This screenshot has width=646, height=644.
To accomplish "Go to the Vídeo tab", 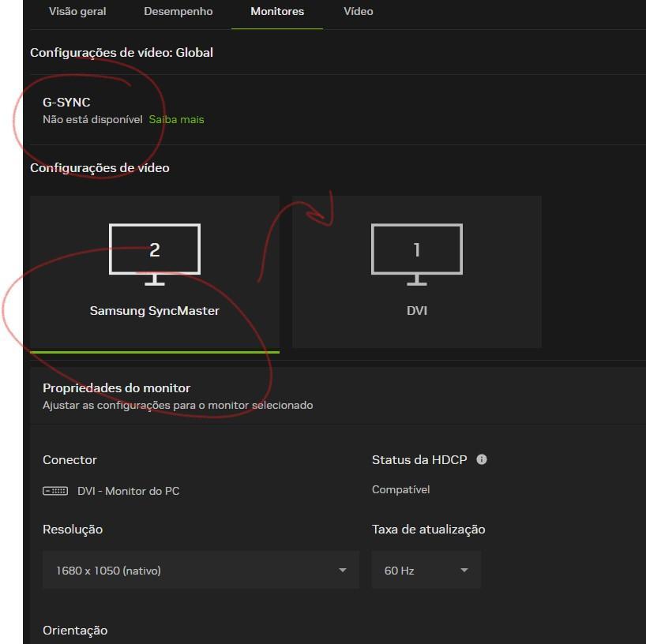I will point(359,12).
